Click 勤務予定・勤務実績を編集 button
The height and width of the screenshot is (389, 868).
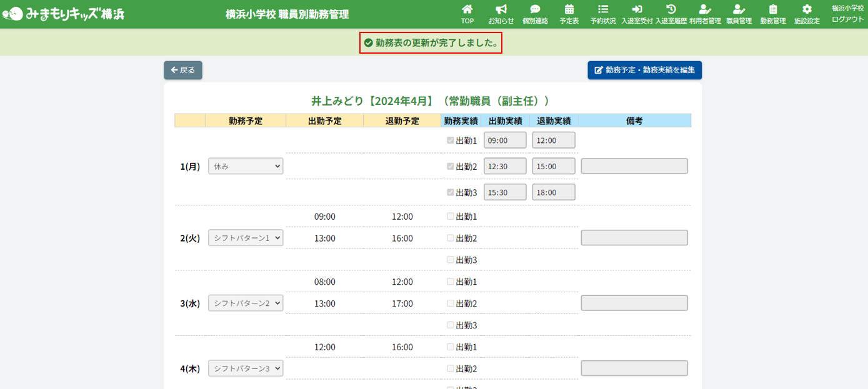(x=644, y=71)
